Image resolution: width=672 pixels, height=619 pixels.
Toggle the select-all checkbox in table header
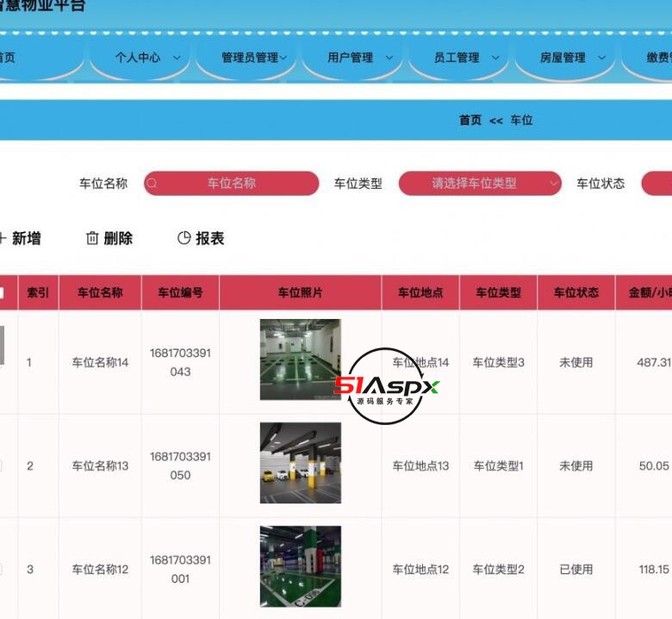click(2, 293)
